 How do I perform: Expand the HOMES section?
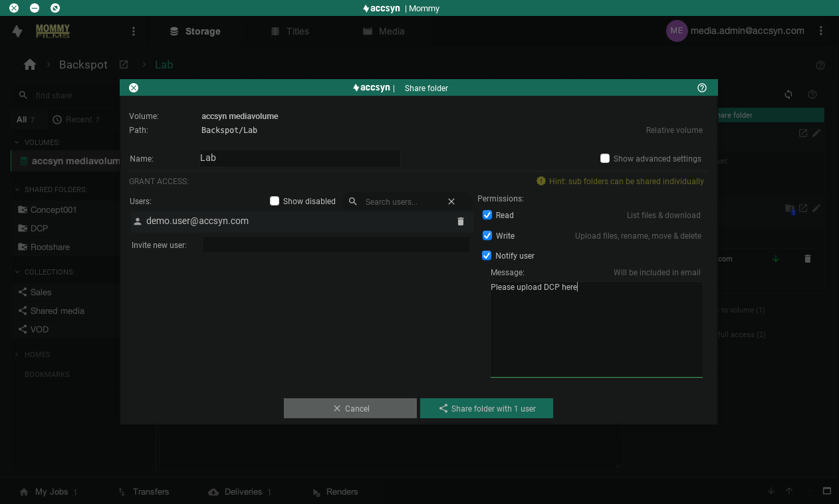pyautogui.click(x=17, y=354)
